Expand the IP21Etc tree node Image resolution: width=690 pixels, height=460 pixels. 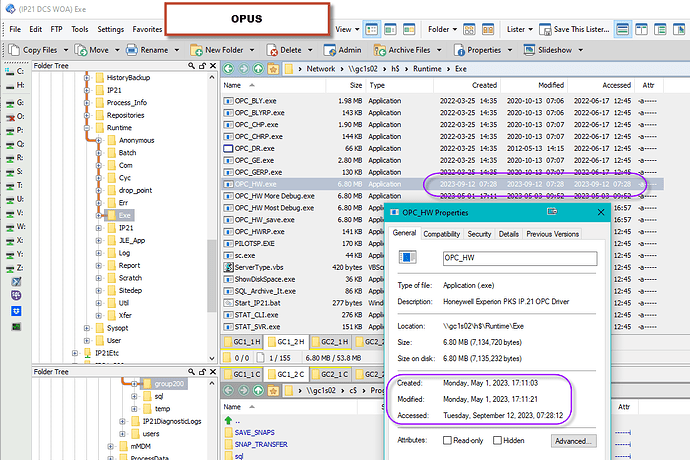click(x=75, y=353)
